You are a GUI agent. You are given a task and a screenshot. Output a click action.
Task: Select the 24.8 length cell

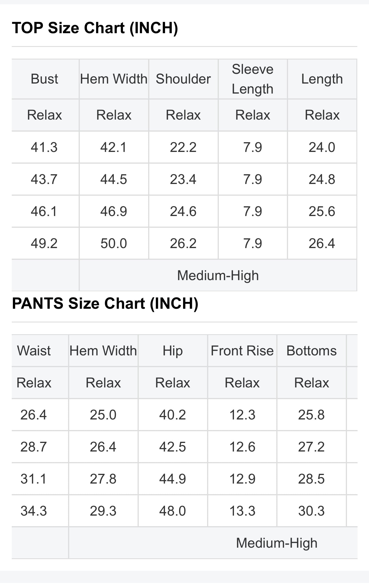[322, 179]
